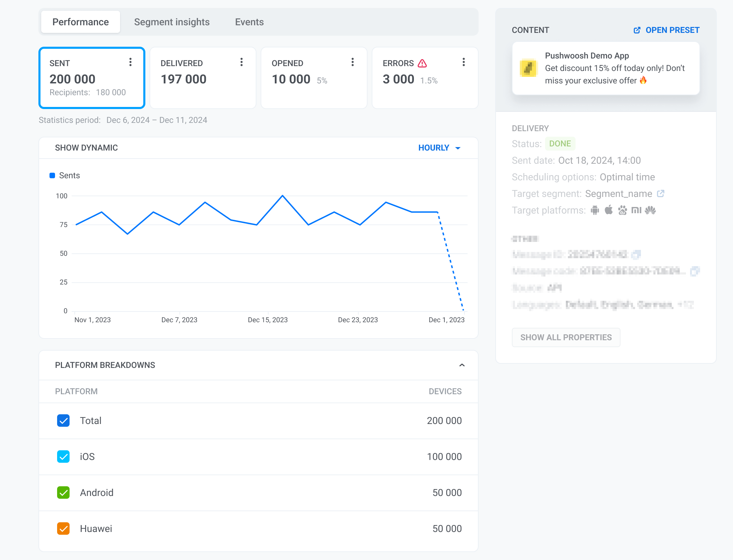Open Segment_name via its external link icon
Image resolution: width=733 pixels, height=560 pixels.
(661, 193)
